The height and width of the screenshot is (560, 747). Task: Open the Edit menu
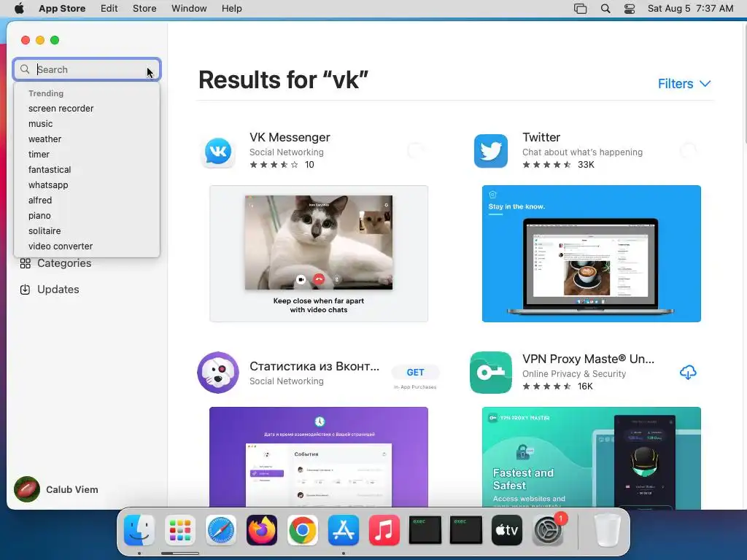click(109, 9)
